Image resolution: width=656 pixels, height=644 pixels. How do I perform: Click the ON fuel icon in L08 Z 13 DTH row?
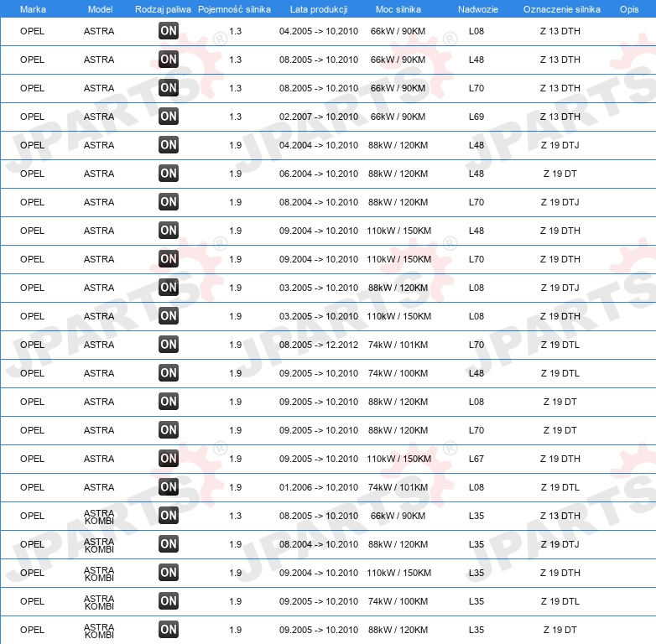pyautogui.click(x=169, y=31)
